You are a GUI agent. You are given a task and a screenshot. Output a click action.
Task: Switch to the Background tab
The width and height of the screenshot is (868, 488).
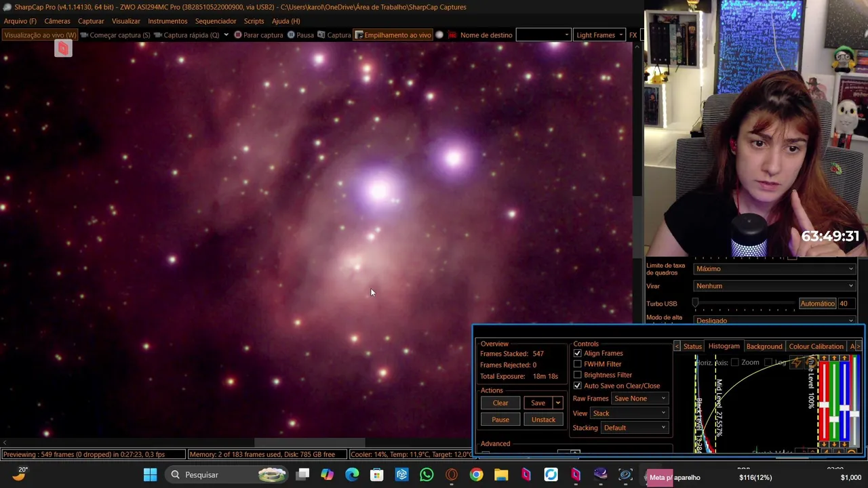[x=764, y=346]
